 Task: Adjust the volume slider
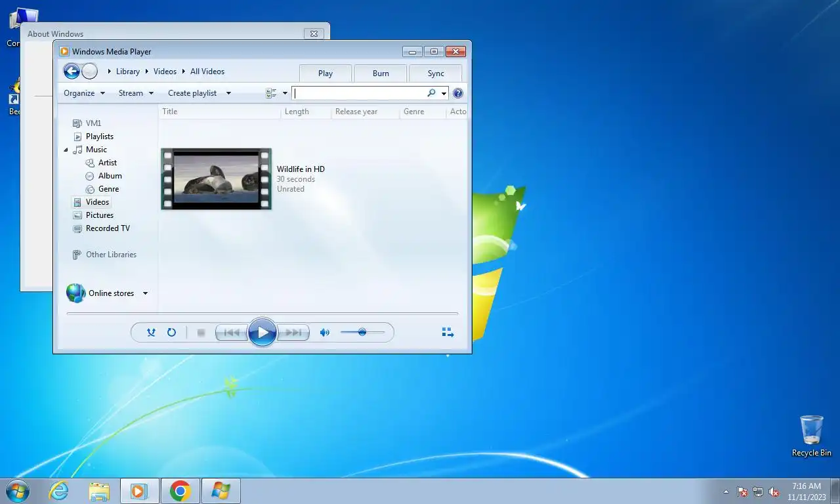(362, 333)
